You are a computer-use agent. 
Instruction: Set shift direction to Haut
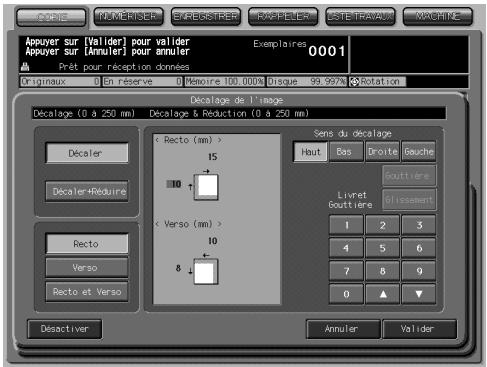[310, 152]
